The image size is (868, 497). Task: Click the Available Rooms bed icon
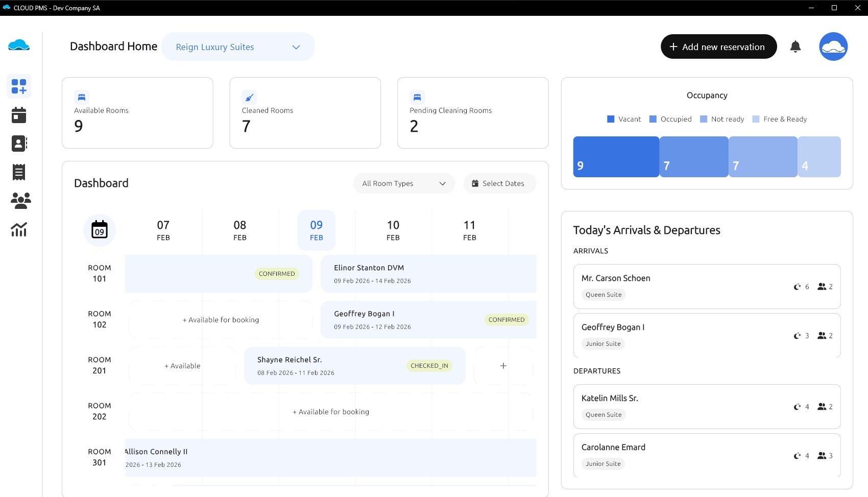coord(82,97)
